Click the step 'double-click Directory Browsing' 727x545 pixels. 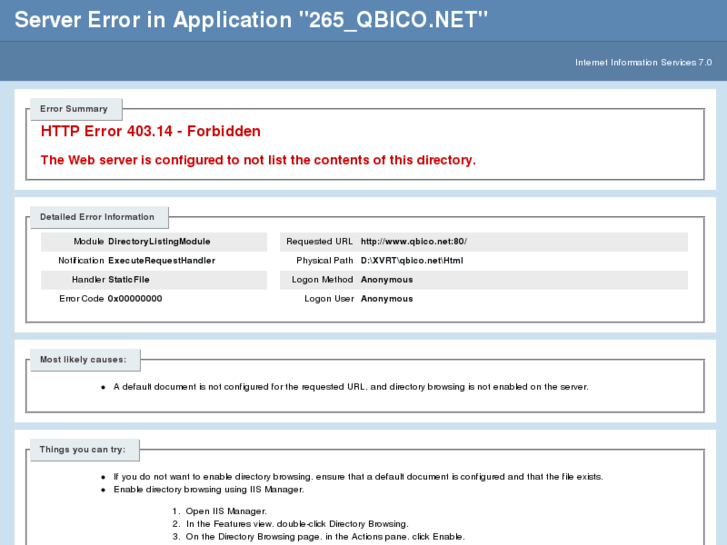coord(297,524)
